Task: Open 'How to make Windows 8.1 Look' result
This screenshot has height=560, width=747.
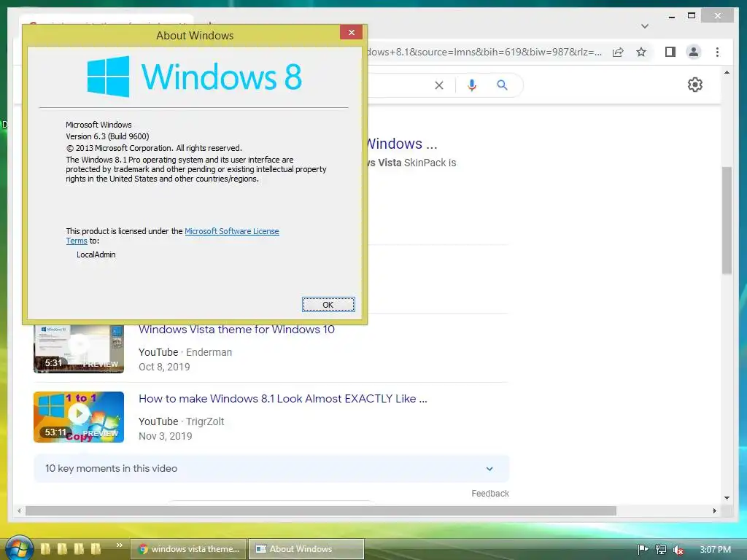Action: (283, 399)
